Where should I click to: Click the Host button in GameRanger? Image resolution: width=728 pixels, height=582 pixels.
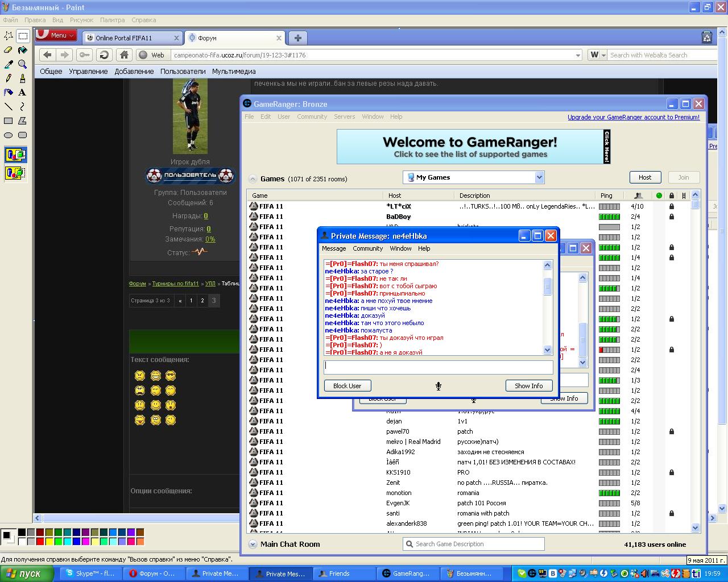(645, 177)
